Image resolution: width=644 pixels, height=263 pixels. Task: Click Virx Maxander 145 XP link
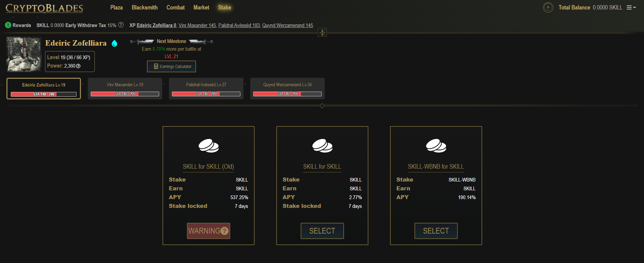tap(197, 25)
